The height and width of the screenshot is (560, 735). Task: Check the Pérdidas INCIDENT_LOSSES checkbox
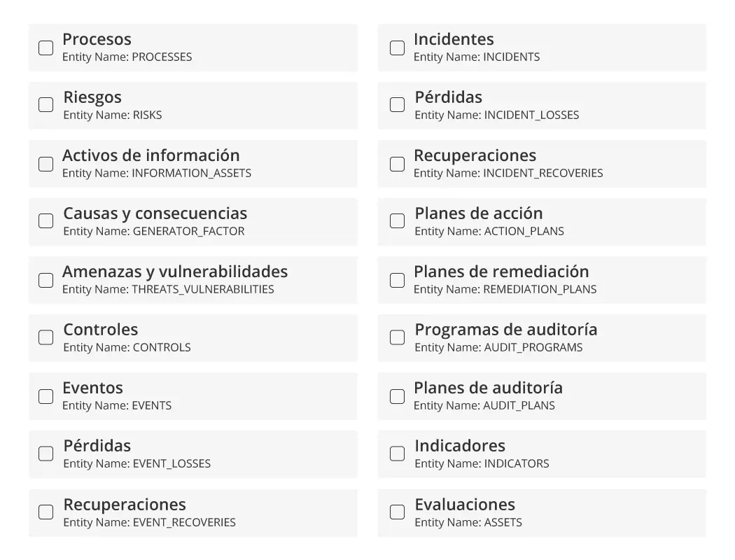click(x=397, y=105)
